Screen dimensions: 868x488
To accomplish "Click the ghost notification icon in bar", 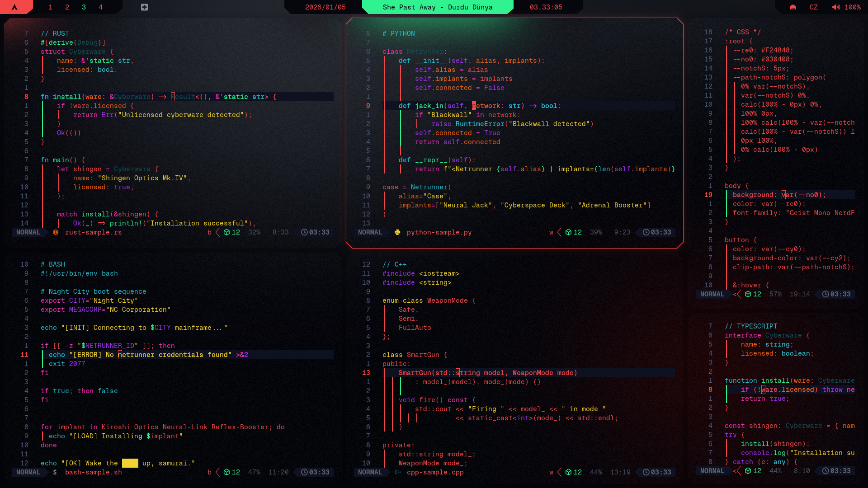I will point(793,7).
